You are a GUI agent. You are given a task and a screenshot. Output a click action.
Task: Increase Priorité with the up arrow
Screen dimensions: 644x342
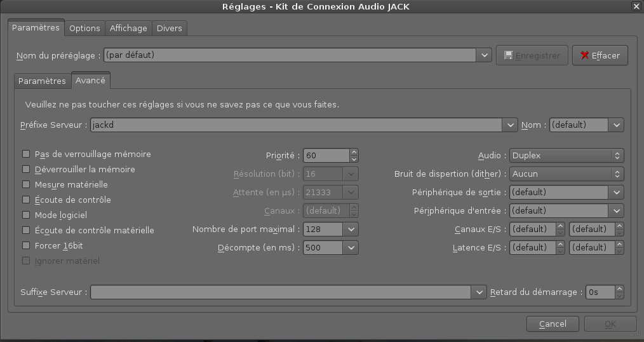354,152
